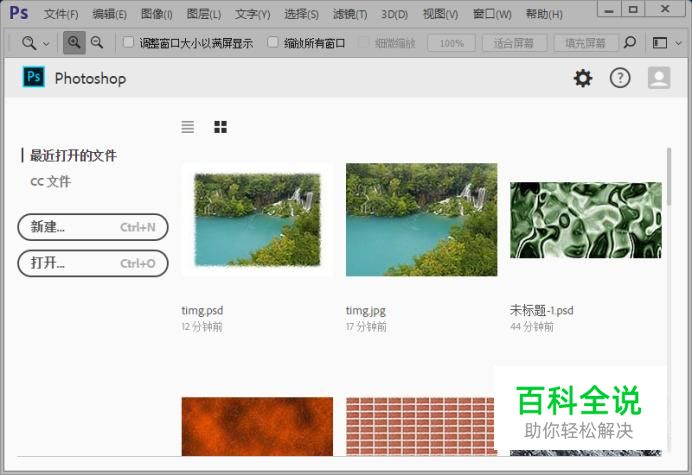Expand the workspace layout dropdown arrow
The width and height of the screenshot is (692, 475).
679,43
